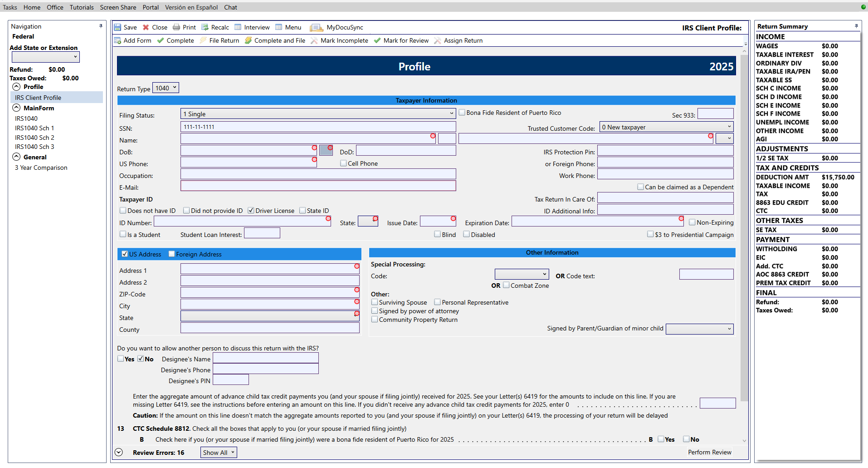Click the E-Mail input field
This screenshot has width=868, height=468.
pyautogui.click(x=318, y=186)
